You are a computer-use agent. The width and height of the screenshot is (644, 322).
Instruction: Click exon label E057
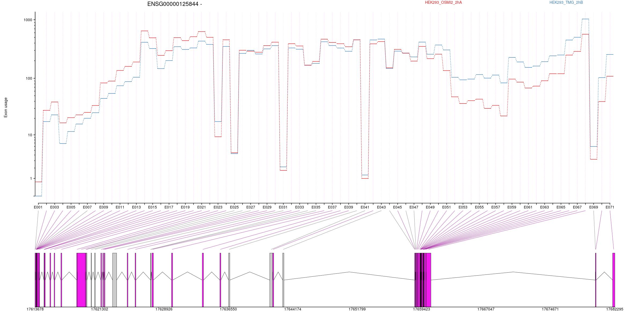(x=496, y=207)
